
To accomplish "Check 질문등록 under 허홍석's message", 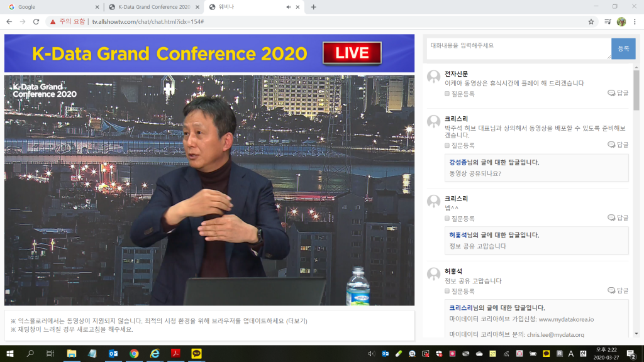I will [447, 291].
